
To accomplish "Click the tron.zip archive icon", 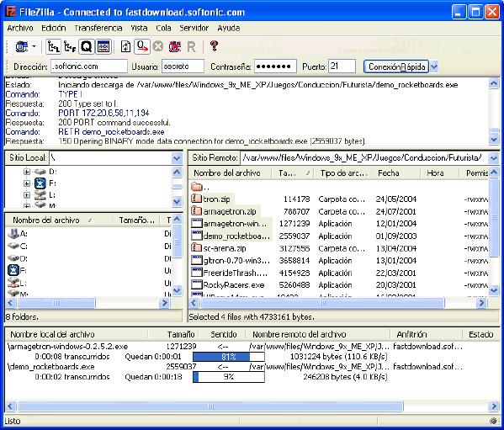I will pyautogui.click(x=196, y=199).
